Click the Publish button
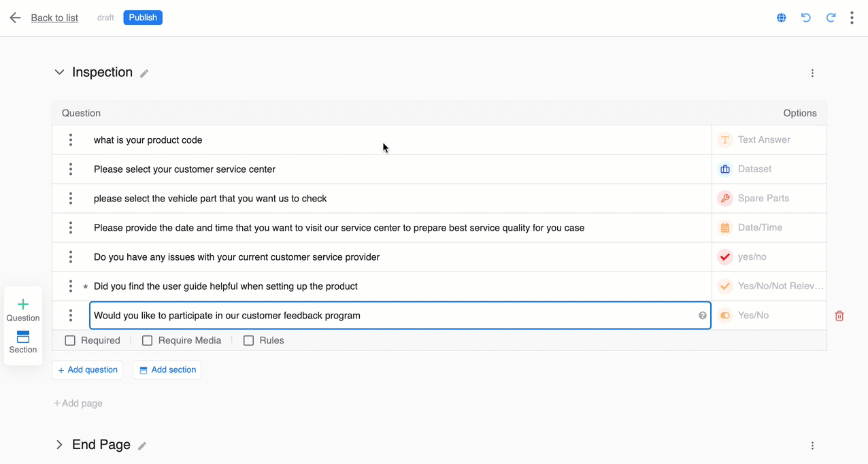 point(143,18)
